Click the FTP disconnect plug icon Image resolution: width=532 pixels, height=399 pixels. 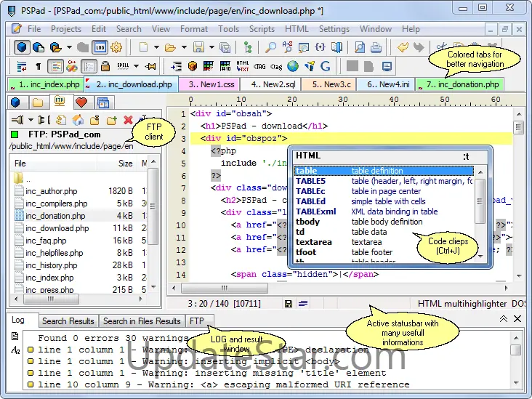point(44,120)
